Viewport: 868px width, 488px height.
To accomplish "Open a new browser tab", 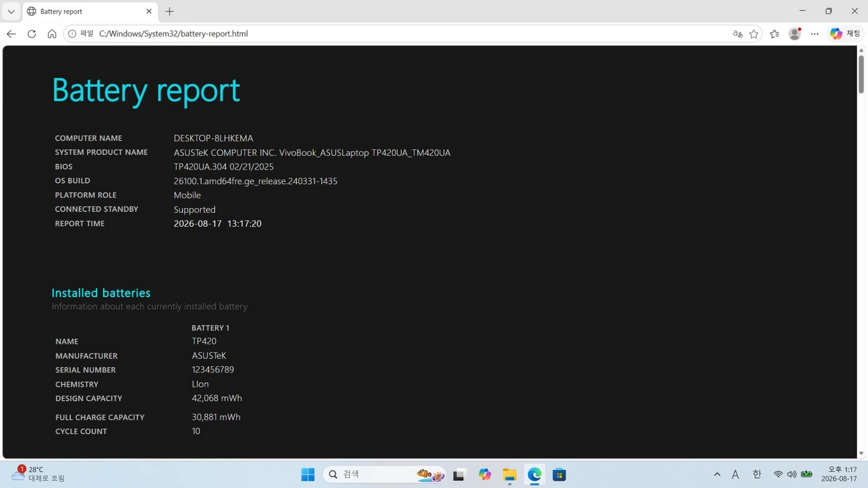I will click(169, 11).
